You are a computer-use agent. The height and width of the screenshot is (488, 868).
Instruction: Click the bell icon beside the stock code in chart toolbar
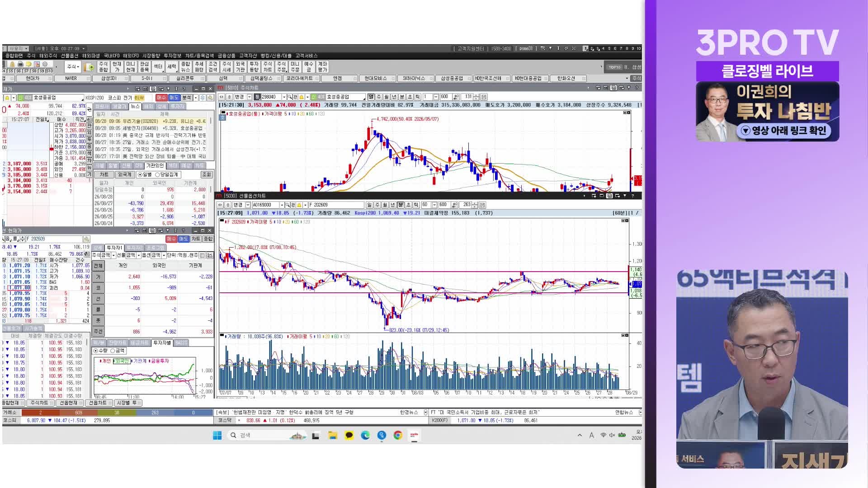pos(301,97)
